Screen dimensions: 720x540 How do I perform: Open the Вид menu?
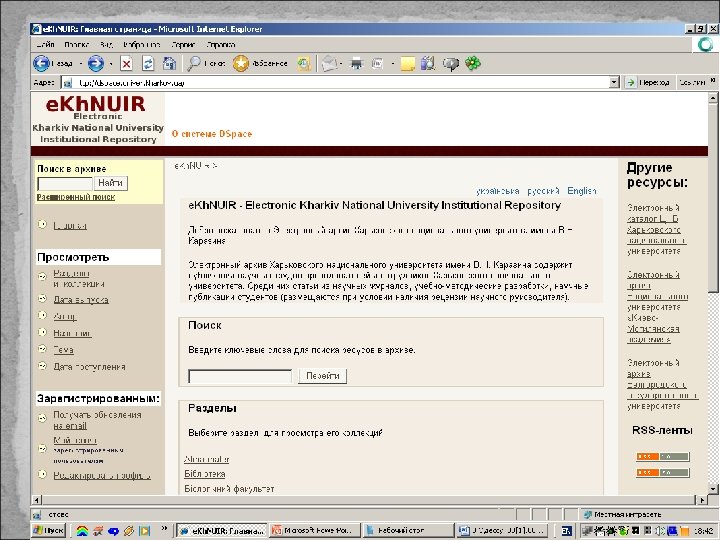[x=106, y=45]
